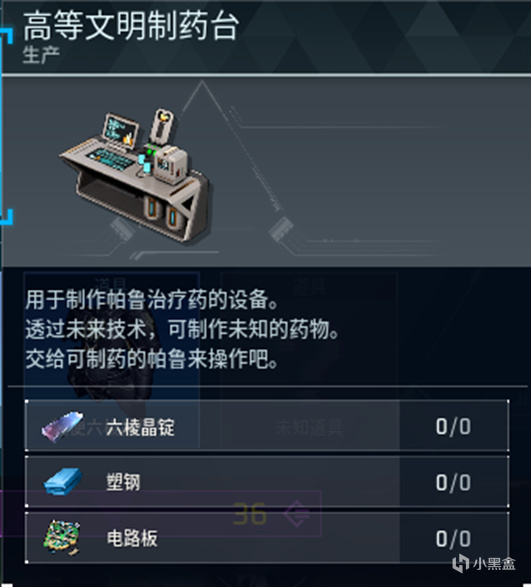
Task: Click the blue 塑钢 material icon
Action: [x=63, y=482]
